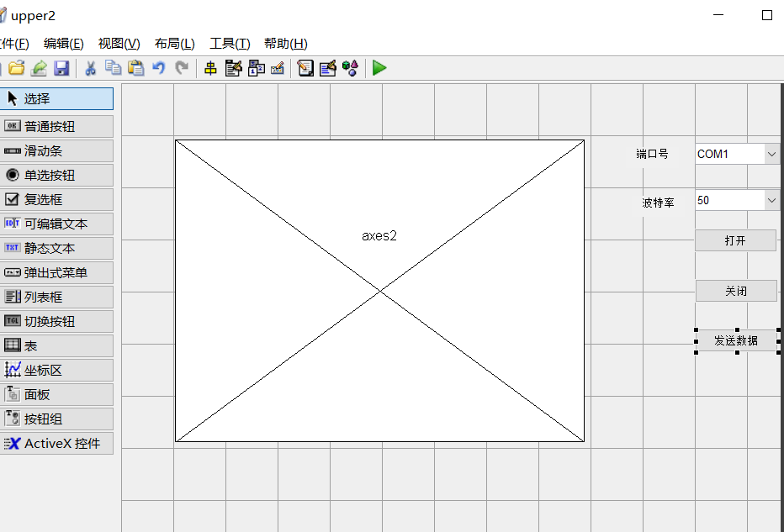Viewport: 784px width, 532px height.
Task: Select the ActiveX 控件 tool
Action: (57, 444)
